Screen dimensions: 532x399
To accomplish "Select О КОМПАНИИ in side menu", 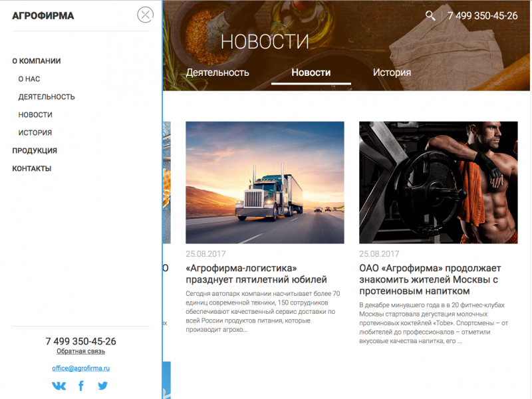I will [x=37, y=61].
